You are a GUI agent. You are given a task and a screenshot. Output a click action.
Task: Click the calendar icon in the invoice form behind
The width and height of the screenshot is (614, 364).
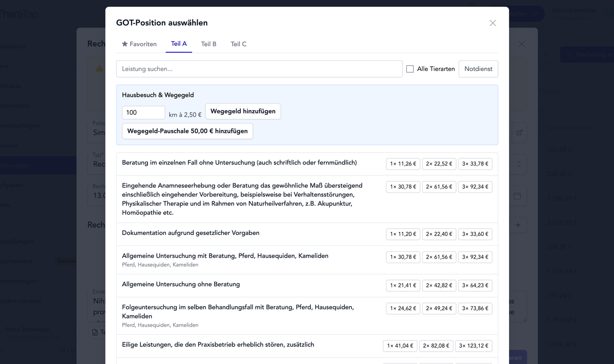(517, 196)
